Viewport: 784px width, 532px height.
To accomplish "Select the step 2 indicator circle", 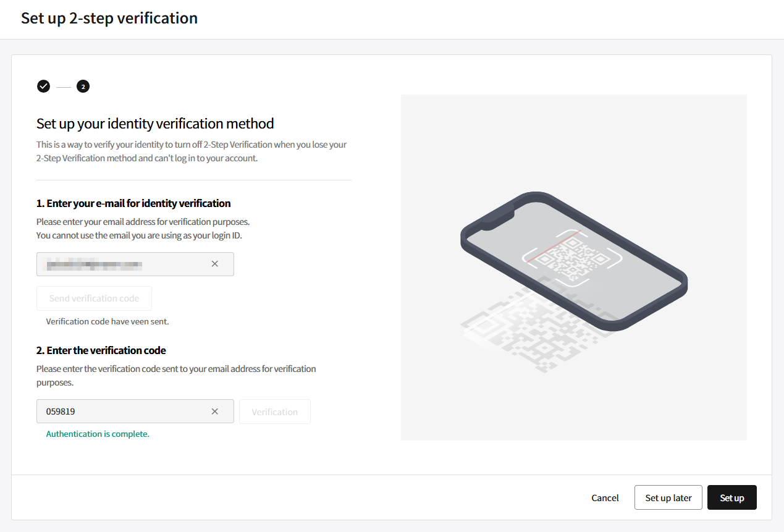I will point(83,87).
